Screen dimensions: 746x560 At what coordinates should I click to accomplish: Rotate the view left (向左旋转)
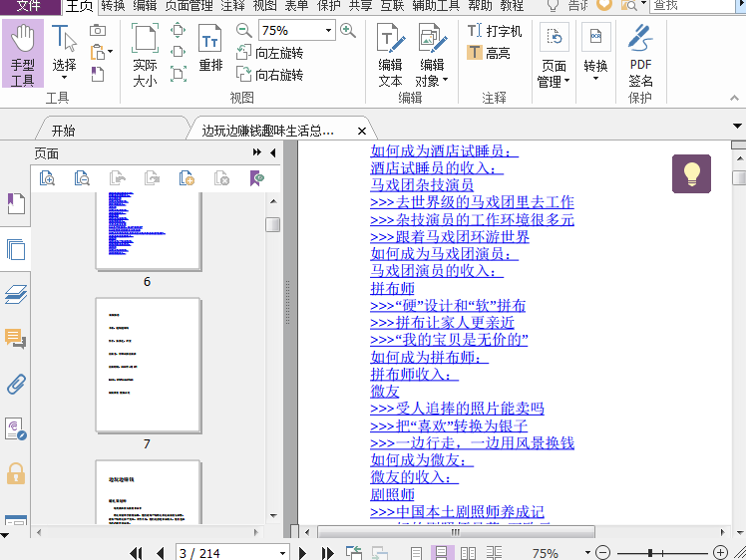(269, 52)
